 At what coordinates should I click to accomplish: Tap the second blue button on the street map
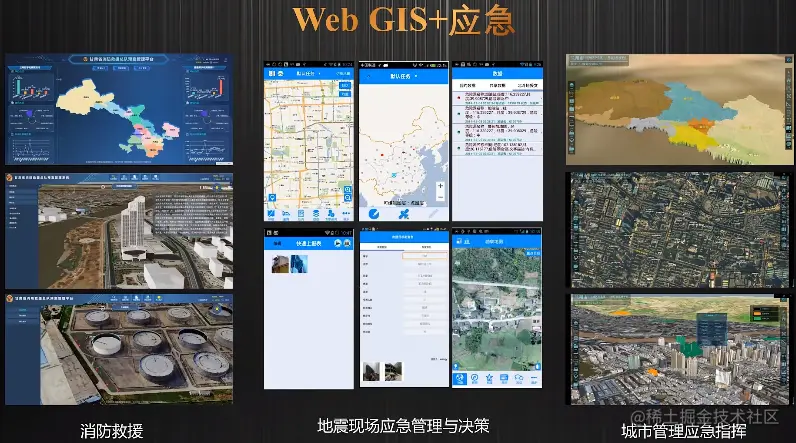pos(345,94)
